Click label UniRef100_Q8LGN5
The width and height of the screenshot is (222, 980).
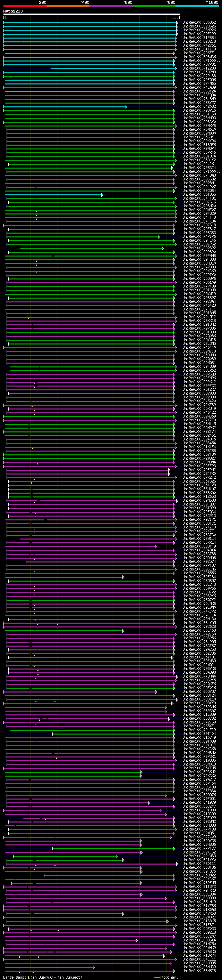click(x=199, y=343)
